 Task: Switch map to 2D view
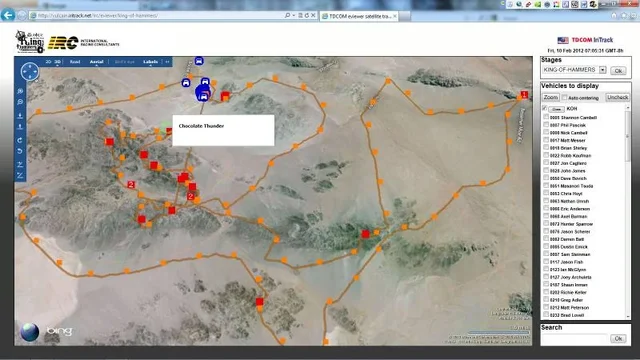coord(48,62)
